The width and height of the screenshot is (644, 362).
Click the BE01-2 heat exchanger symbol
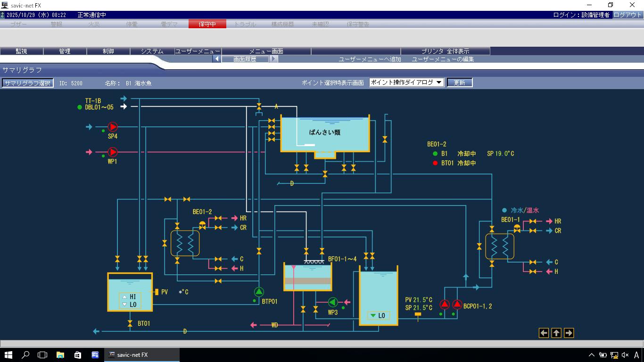pyautogui.click(x=185, y=243)
